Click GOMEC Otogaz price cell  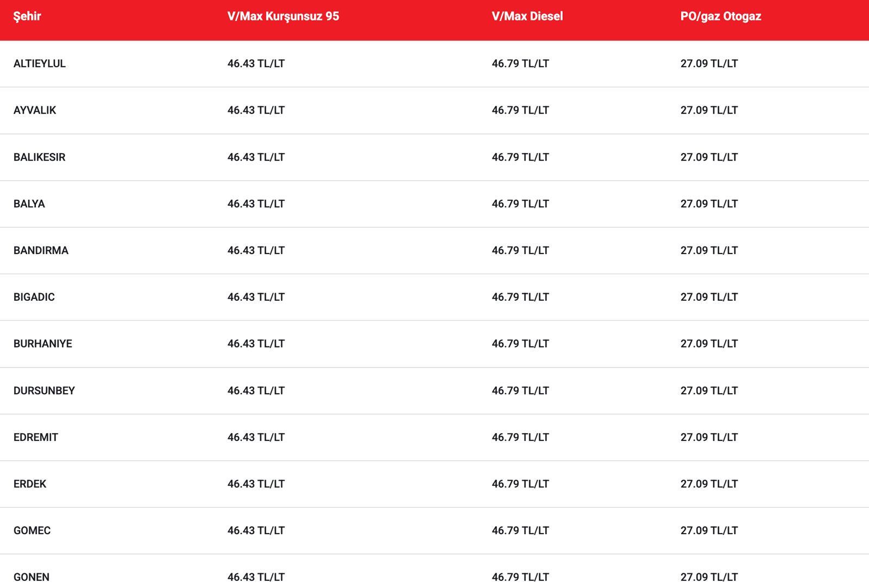tap(709, 530)
